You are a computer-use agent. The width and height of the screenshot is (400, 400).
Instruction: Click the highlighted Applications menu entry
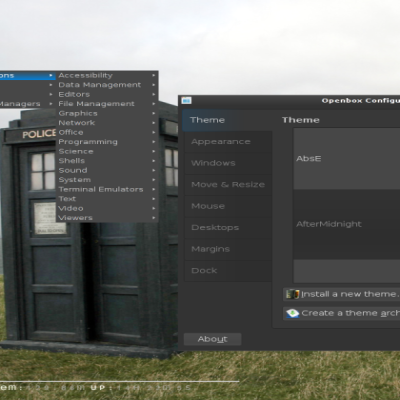coord(27,76)
